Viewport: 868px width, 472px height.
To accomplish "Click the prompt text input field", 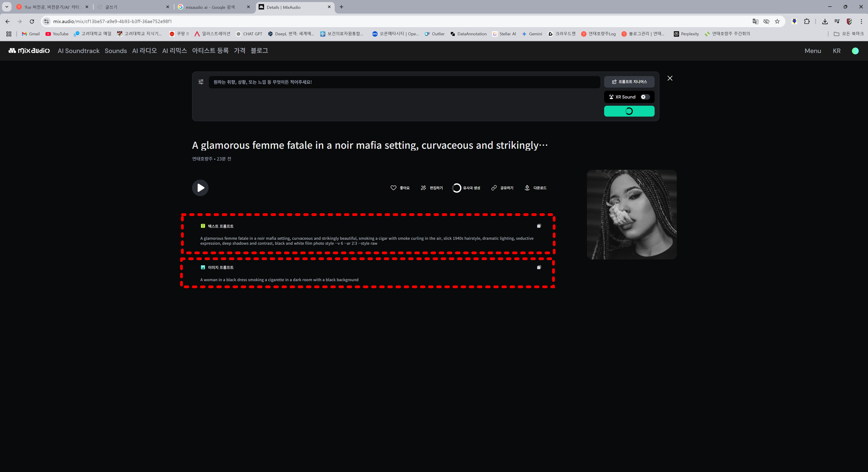I will point(404,82).
